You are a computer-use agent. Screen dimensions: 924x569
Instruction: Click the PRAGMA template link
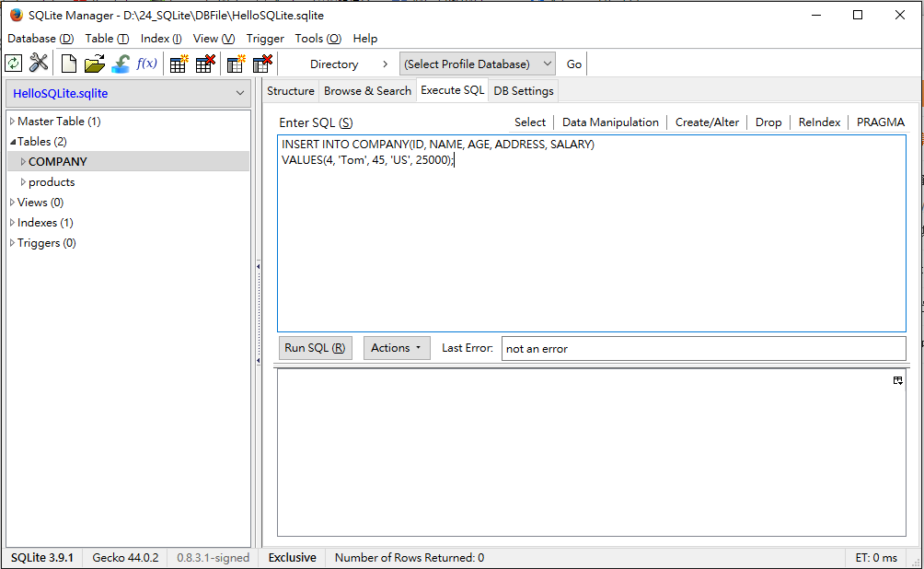(x=881, y=122)
